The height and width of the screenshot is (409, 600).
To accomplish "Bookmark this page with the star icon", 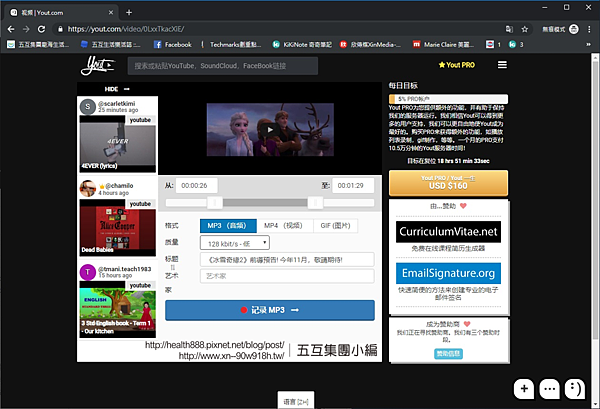I will click(525, 29).
